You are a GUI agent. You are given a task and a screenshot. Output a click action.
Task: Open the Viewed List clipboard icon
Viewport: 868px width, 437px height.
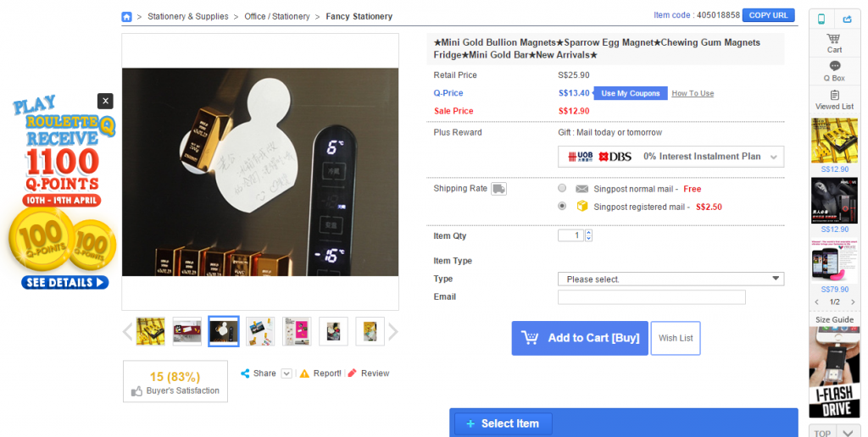[834, 95]
